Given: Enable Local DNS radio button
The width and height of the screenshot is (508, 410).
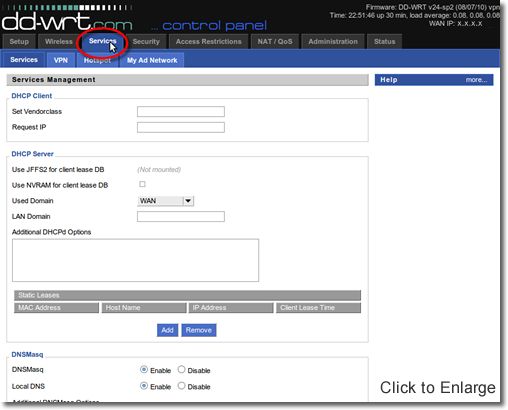Looking at the screenshot, I should [144, 386].
